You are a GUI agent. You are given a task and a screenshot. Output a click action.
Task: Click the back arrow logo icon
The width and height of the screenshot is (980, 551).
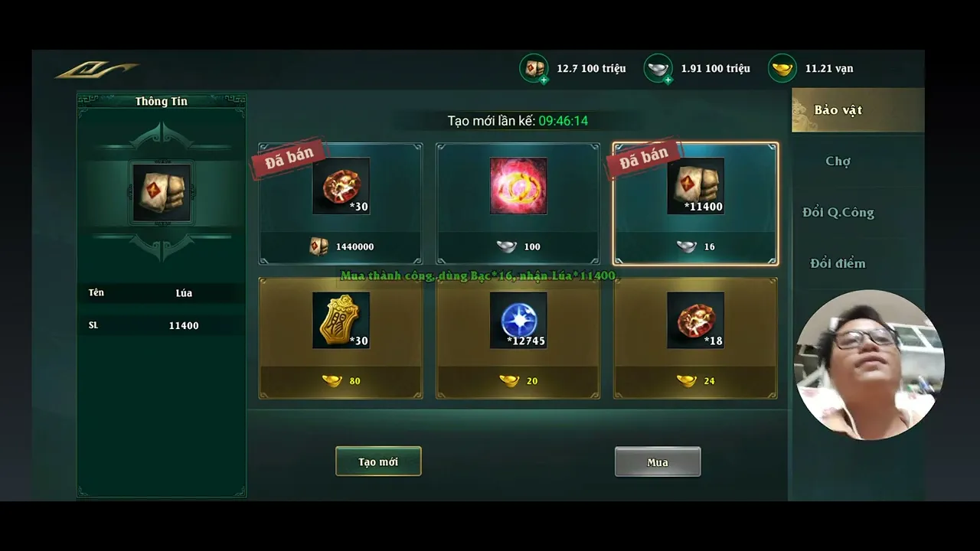[x=96, y=70]
